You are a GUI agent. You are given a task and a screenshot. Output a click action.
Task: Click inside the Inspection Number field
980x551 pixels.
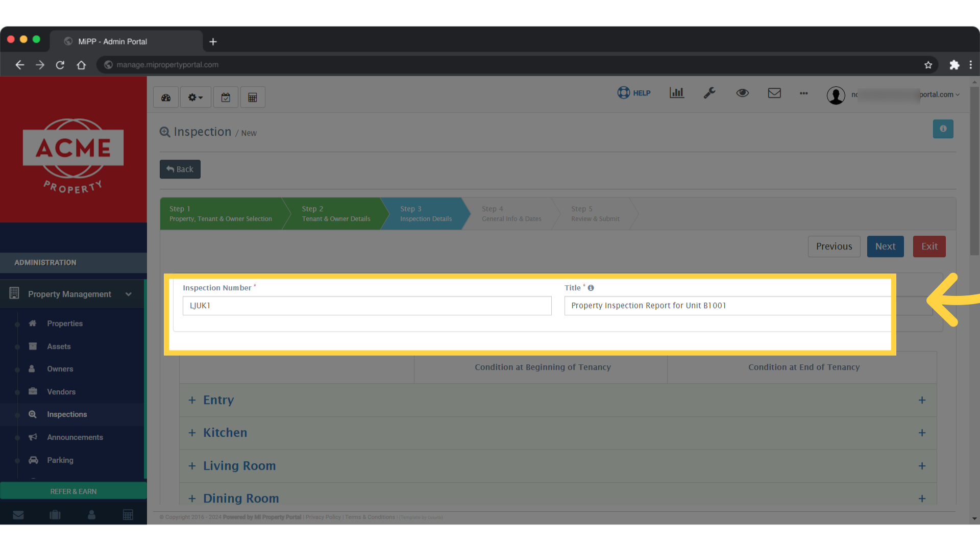[366, 305]
